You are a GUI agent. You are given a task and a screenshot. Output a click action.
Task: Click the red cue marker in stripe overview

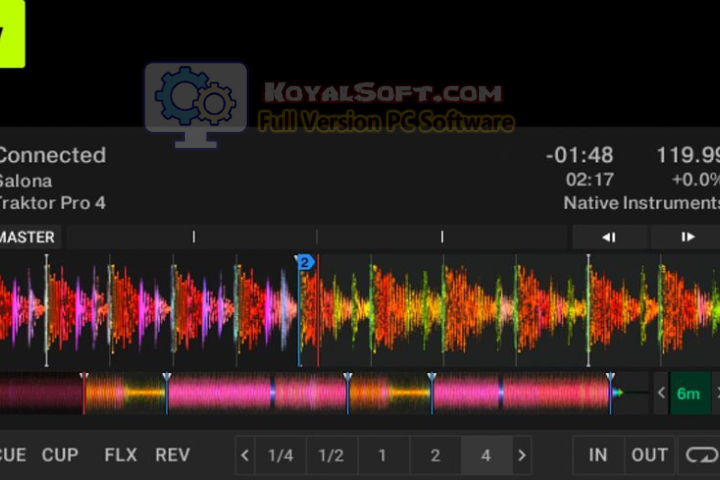(84, 394)
